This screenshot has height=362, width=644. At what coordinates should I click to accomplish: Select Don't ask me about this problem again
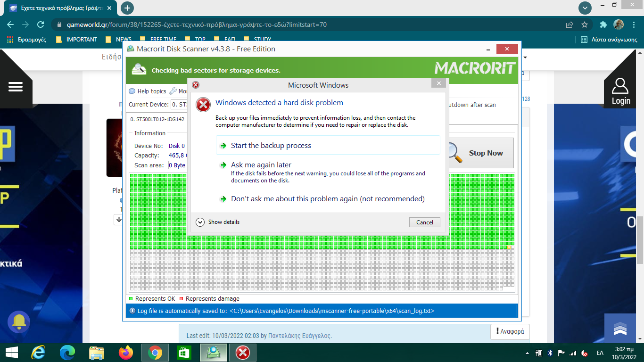click(x=327, y=199)
